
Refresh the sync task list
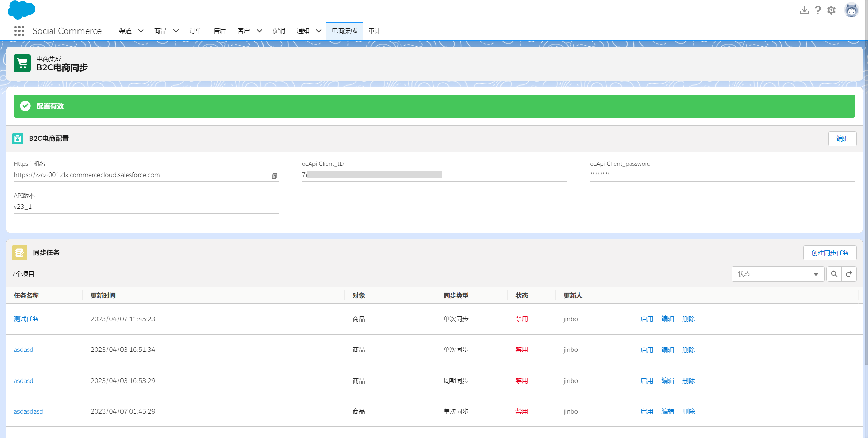click(x=849, y=274)
